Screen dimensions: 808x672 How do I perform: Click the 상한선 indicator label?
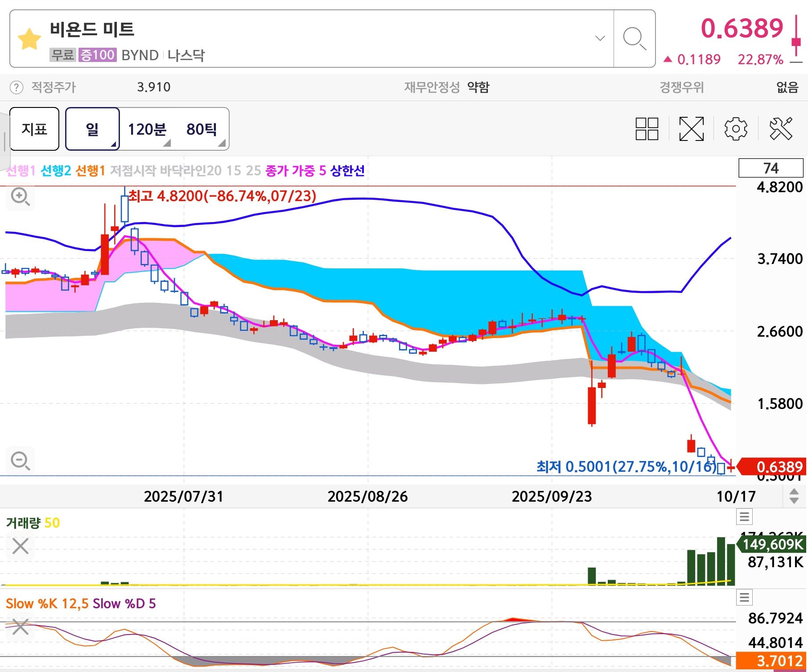click(347, 170)
